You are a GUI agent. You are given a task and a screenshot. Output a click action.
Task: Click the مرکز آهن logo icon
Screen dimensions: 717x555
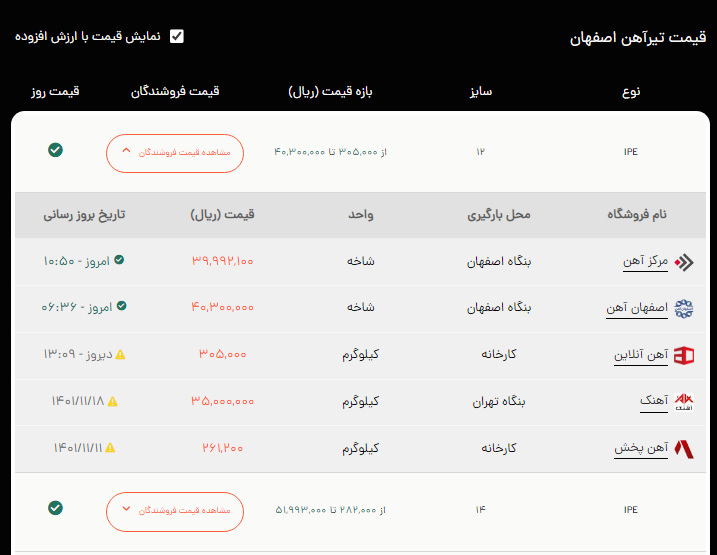(x=684, y=262)
